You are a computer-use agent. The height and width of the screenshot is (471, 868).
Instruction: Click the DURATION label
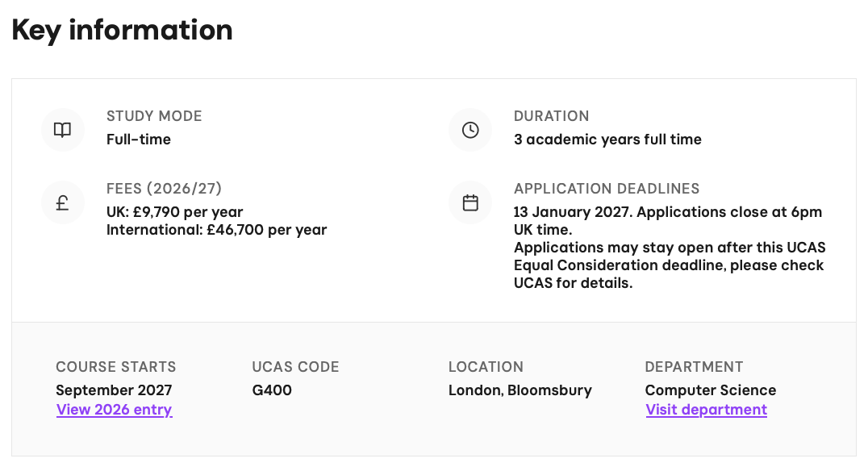pos(551,116)
